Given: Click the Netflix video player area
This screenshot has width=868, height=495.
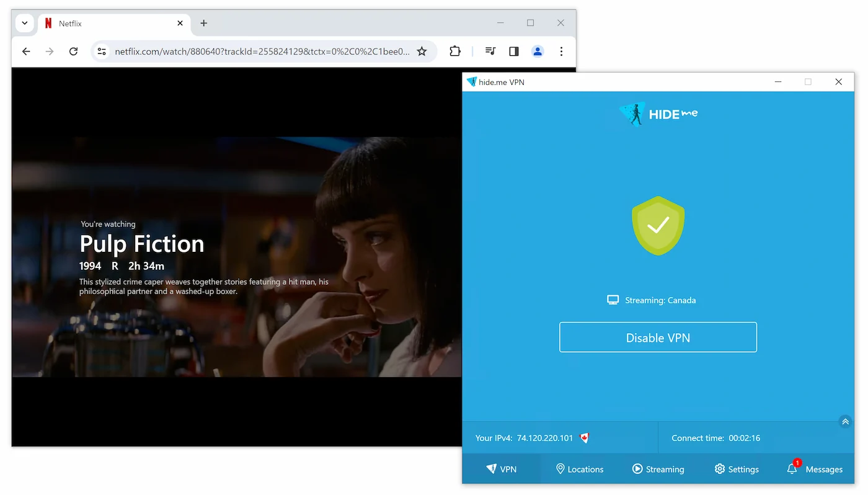Looking at the screenshot, I should pyautogui.click(x=237, y=257).
